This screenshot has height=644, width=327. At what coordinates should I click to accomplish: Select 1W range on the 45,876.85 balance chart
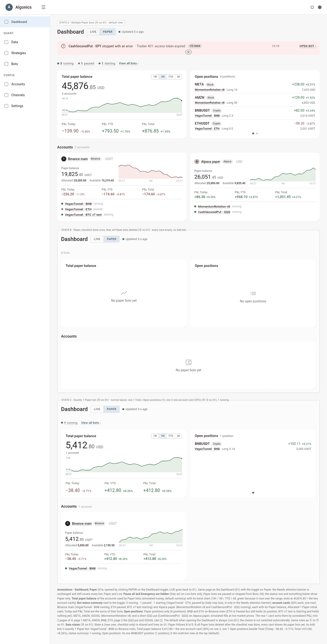click(155, 77)
